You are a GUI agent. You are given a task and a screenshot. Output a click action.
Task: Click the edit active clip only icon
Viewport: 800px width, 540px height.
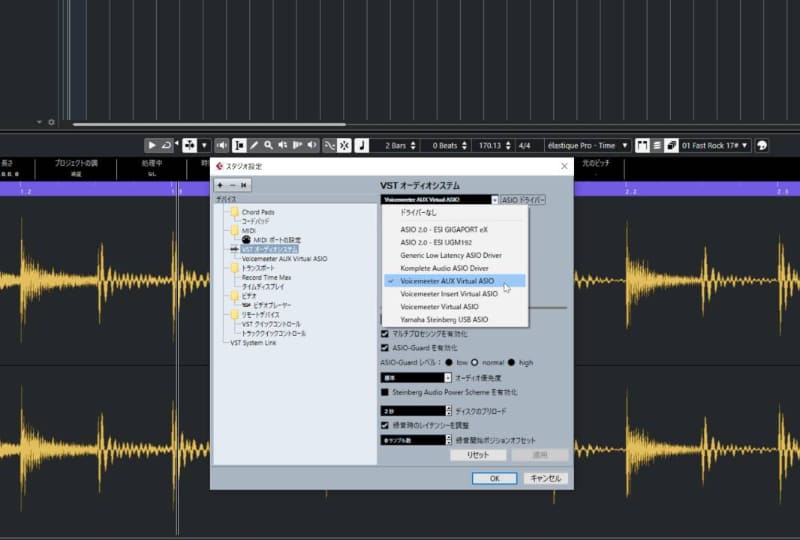coord(671,145)
